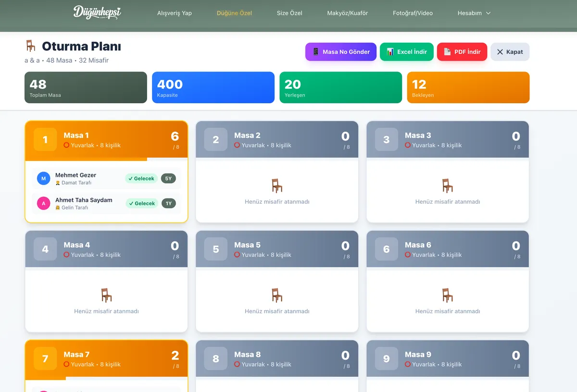Click the document icon in PDF İndir
Image resolution: width=577 pixels, height=392 pixels.
[447, 52]
